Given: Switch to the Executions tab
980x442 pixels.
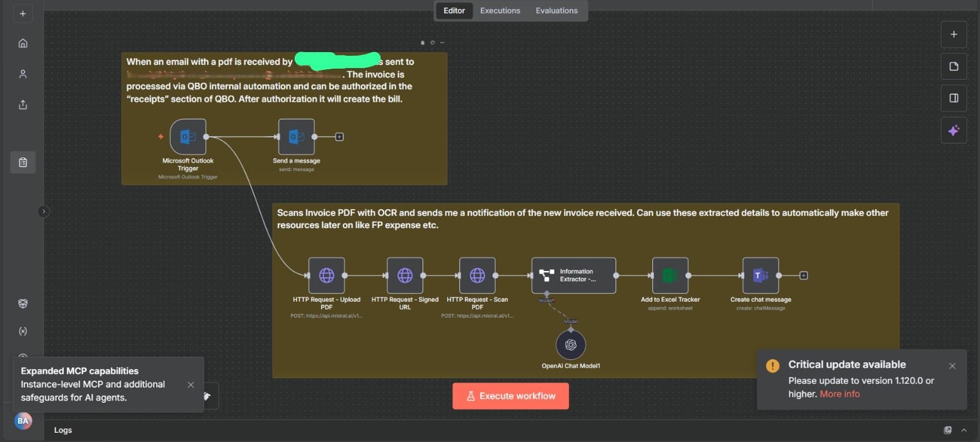Looking at the screenshot, I should tap(500, 10).
